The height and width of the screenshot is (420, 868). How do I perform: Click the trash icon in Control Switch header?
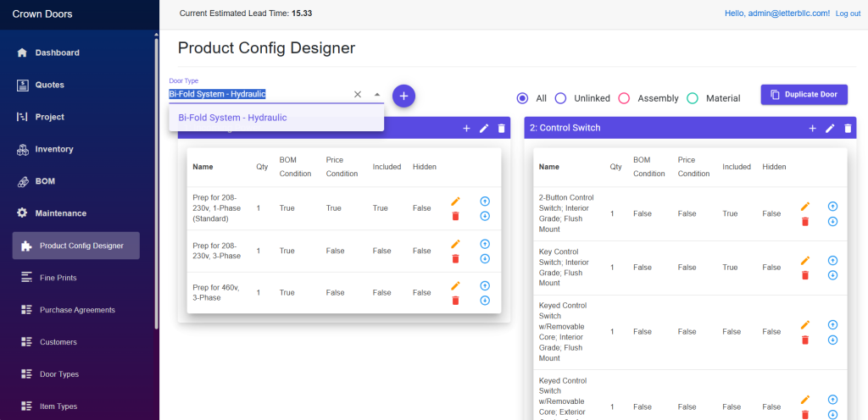[847, 128]
